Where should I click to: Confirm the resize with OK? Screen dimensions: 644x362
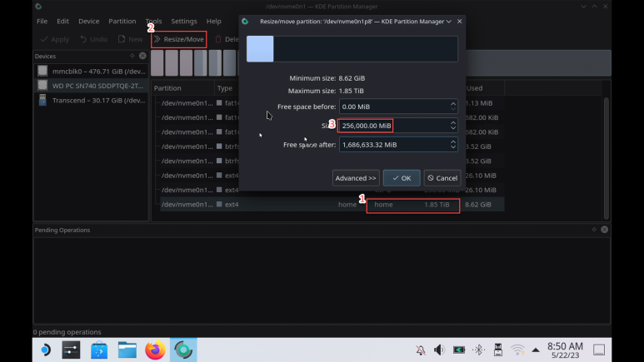[x=402, y=178]
